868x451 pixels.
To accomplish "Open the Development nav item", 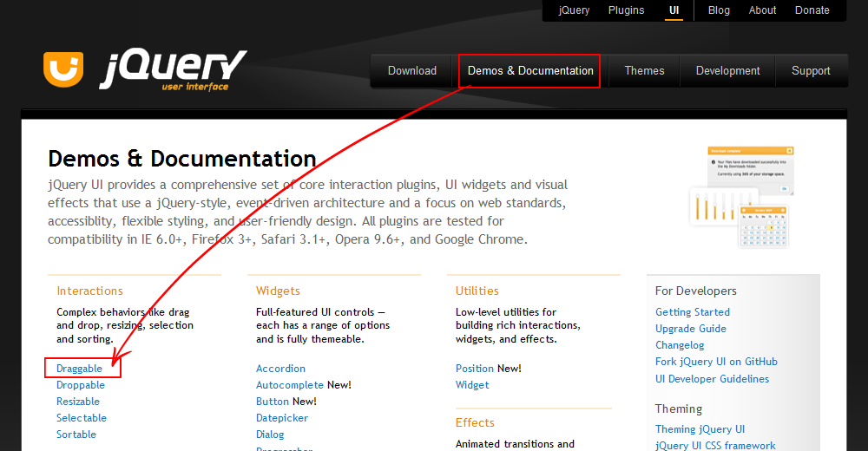I will click(x=727, y=71).
